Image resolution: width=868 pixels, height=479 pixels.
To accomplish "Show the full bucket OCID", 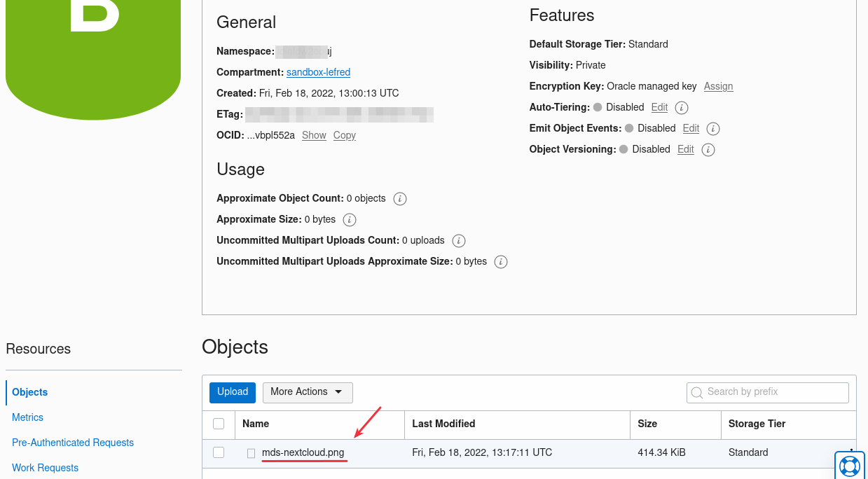I will (314, 135).
